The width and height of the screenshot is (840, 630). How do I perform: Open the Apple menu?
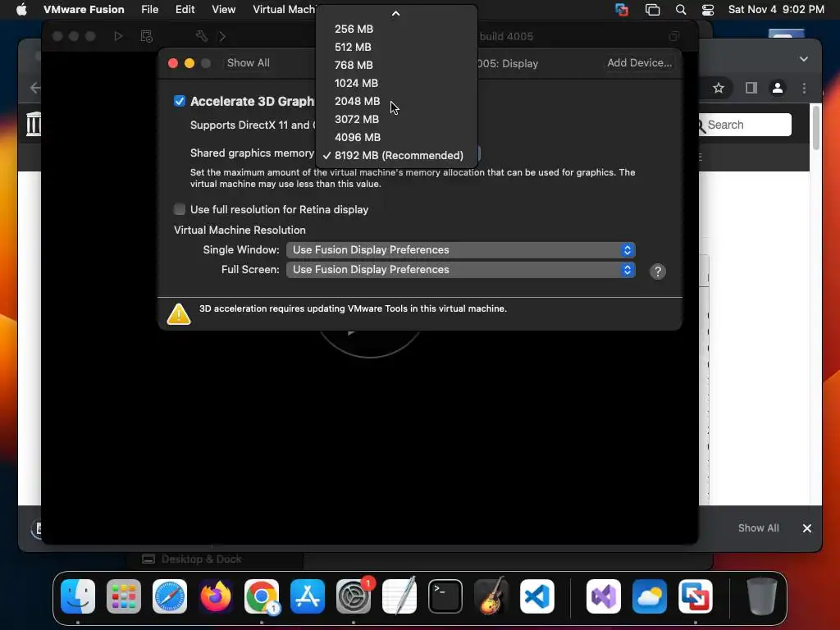click(21, 9)
